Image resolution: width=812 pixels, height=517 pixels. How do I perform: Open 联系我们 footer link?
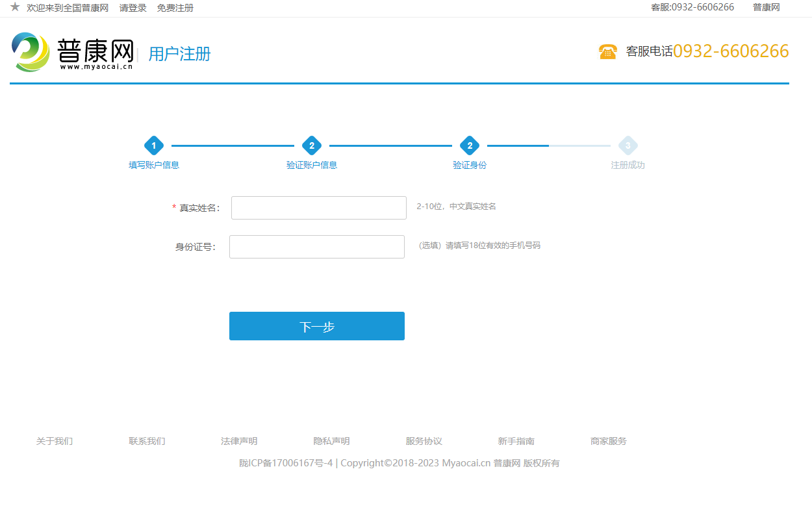pos(147,441)
